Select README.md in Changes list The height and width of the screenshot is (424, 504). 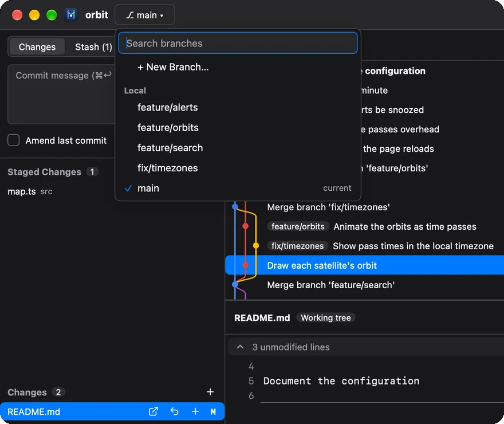[x=112, y=411]
